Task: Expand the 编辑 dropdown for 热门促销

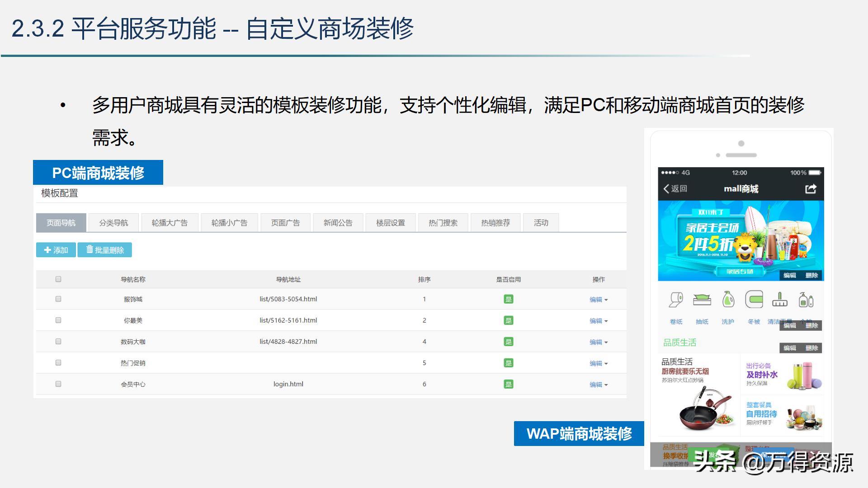Action: point(599,363)
